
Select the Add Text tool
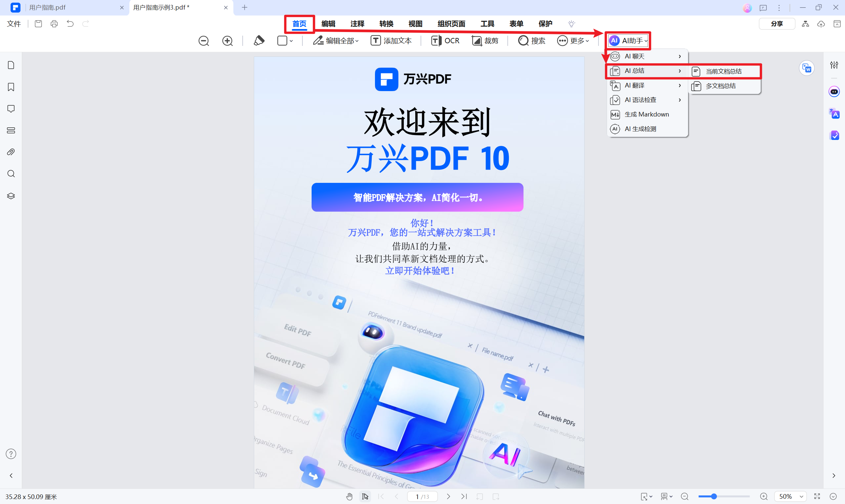pos(391,40)
